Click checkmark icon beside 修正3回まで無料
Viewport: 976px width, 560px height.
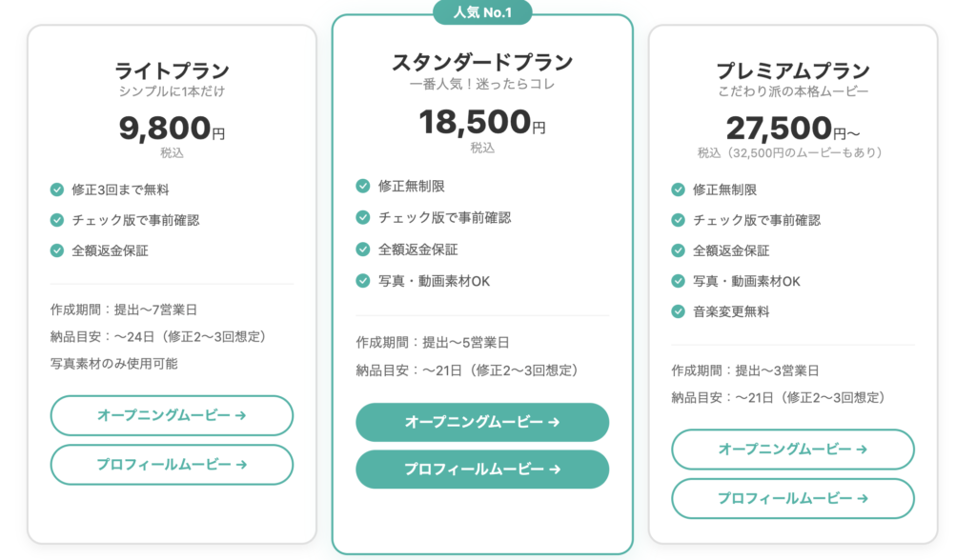[57, 190]
